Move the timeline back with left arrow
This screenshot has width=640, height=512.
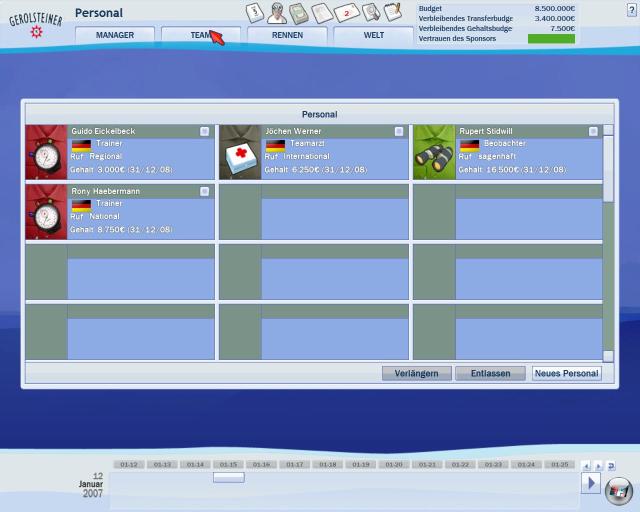(586, 465)
